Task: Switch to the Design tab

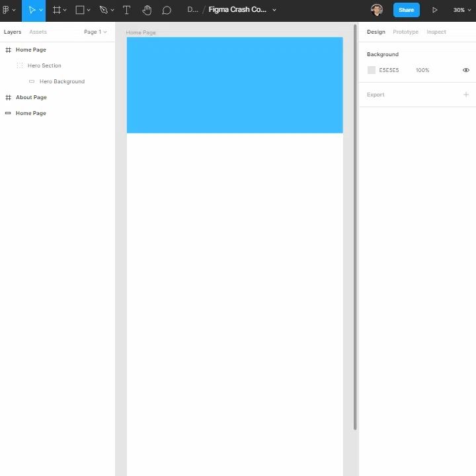Action: [376, 32]
